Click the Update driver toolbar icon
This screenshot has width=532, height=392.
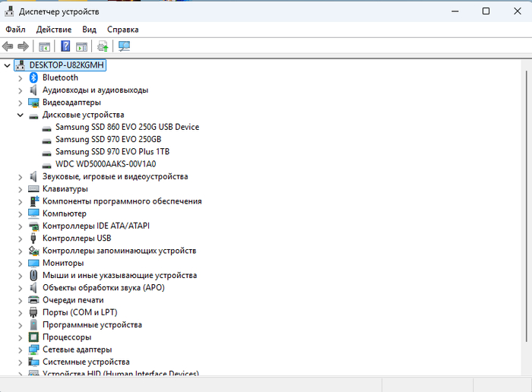pos(103,46)
